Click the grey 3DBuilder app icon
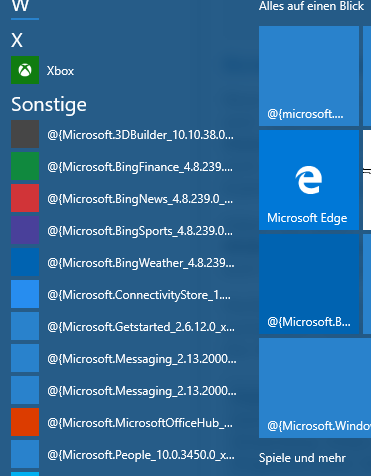The height and width of the screenshot is (476, 371). [25, 134]
